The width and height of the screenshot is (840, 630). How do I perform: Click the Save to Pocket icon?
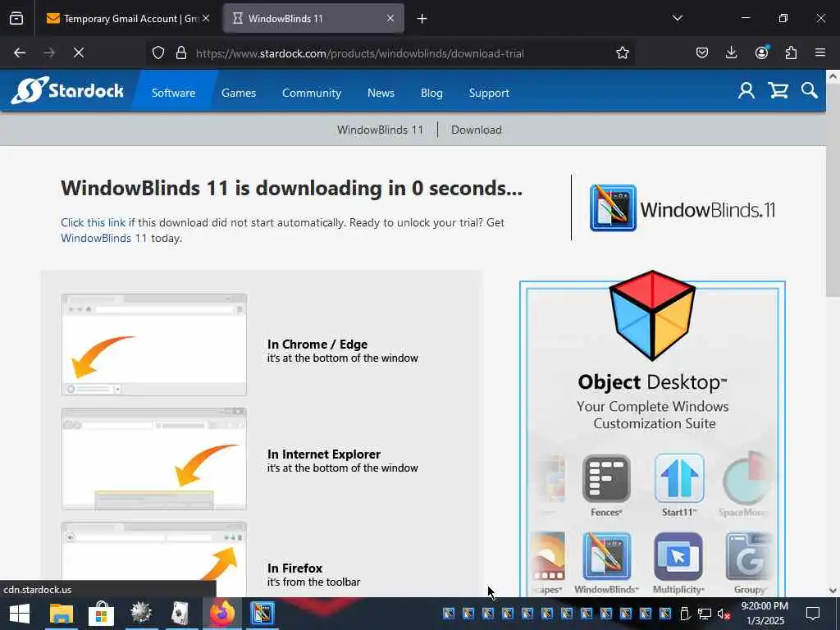click(x=702, y=52)
